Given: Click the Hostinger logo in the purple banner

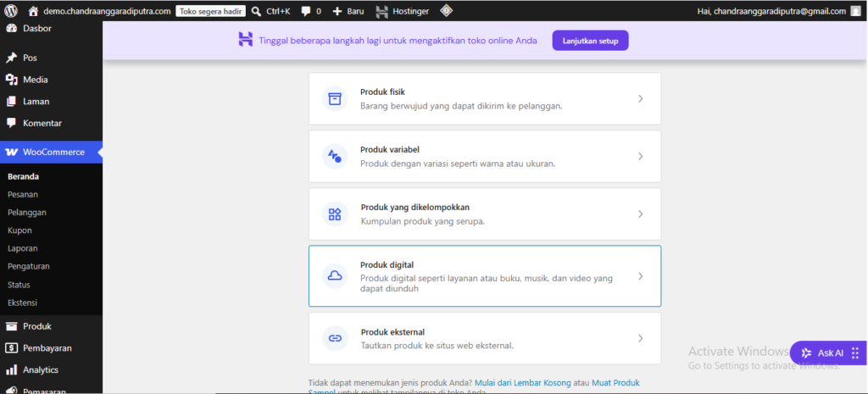Looking at the screenshot, I should (x=245, y=39).
